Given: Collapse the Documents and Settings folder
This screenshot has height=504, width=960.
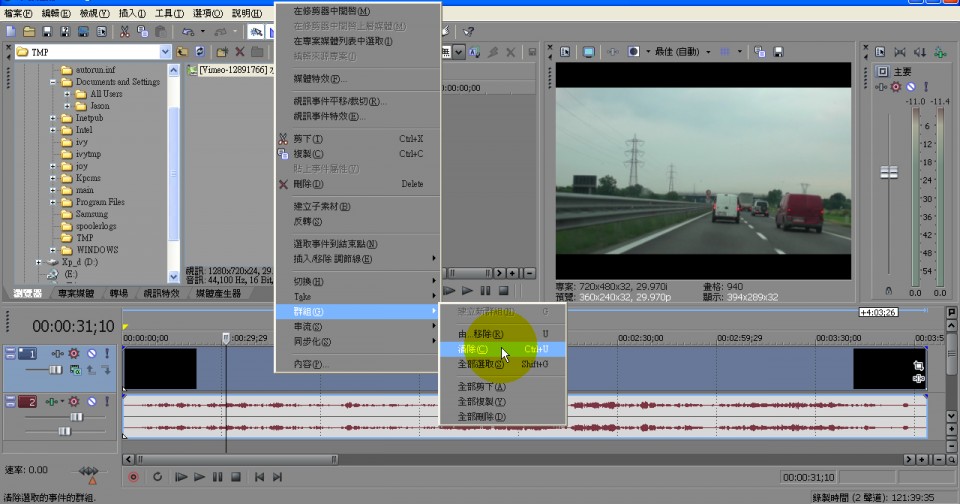Looking at the screenshot, I should (53, 82).
